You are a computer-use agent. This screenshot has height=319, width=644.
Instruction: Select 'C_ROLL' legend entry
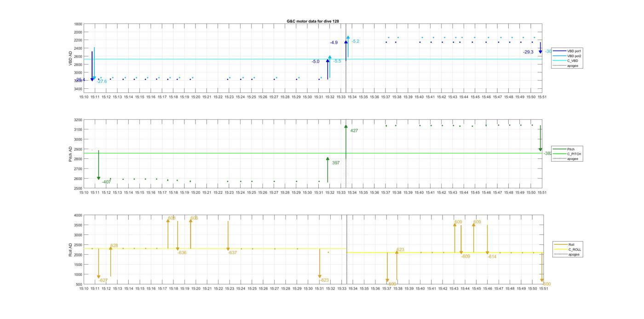[575, 249]
